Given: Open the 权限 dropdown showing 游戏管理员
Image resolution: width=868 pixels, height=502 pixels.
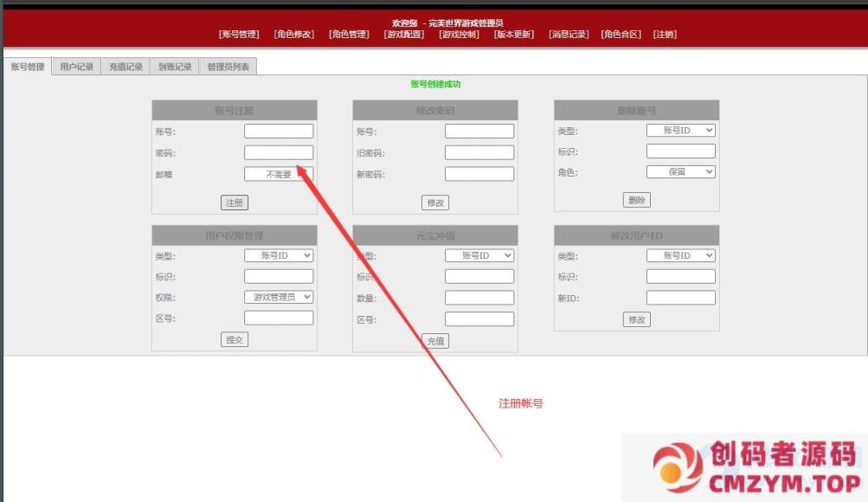Looking at the screenshot, I should point(279,296).
